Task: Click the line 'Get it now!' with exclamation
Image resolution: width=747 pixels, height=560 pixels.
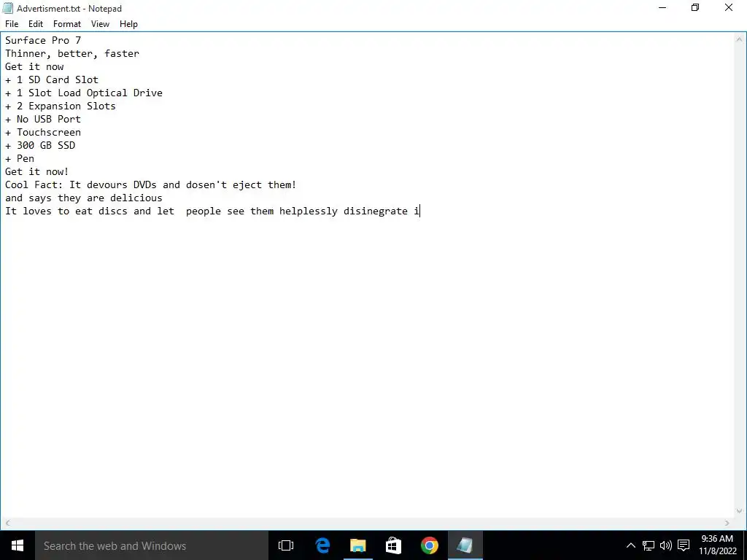Action: click(x=36, y=171)
